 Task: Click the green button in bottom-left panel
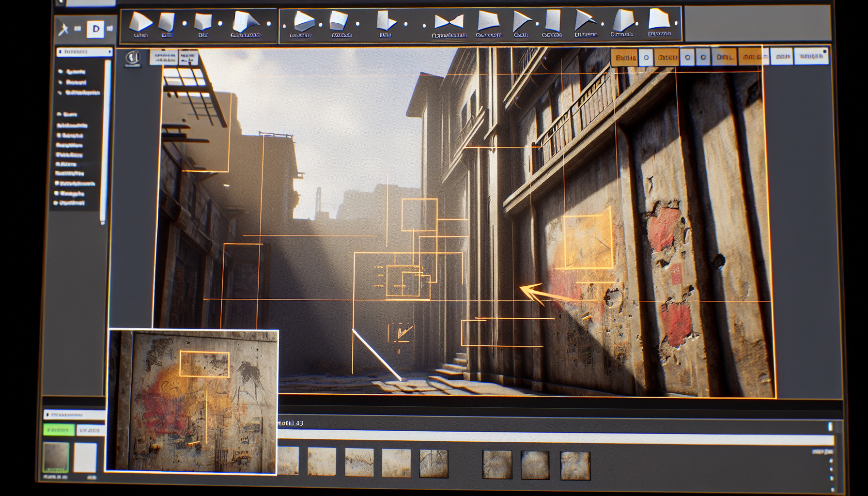click(59, 430)
